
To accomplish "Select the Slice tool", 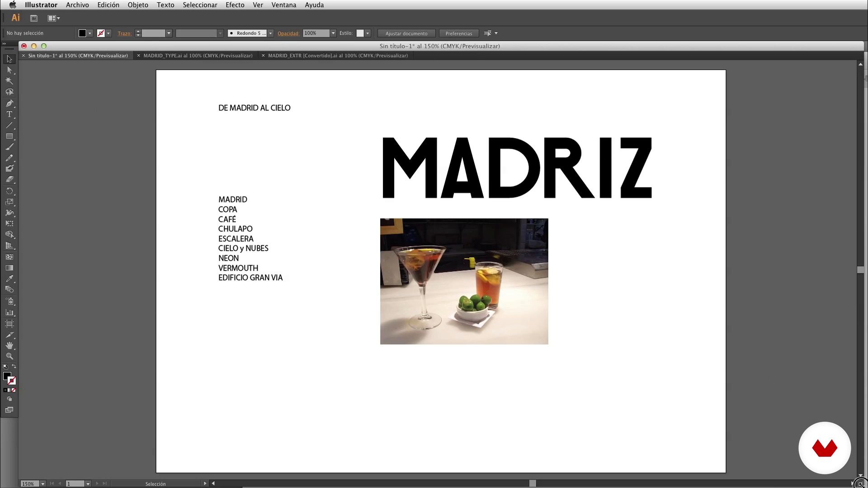I will 9,335.
